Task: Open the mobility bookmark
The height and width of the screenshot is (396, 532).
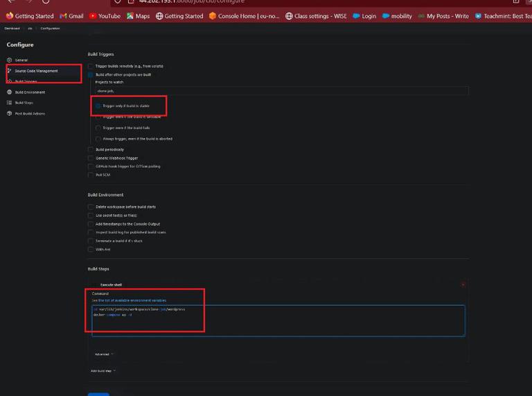Action: pos(397,16)
